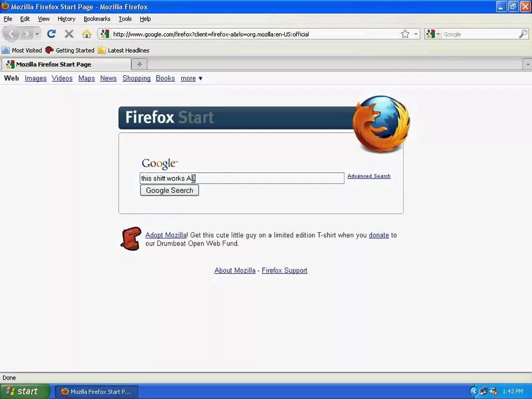Select the Web search category

pyautogui.click(x=12, y=78)
